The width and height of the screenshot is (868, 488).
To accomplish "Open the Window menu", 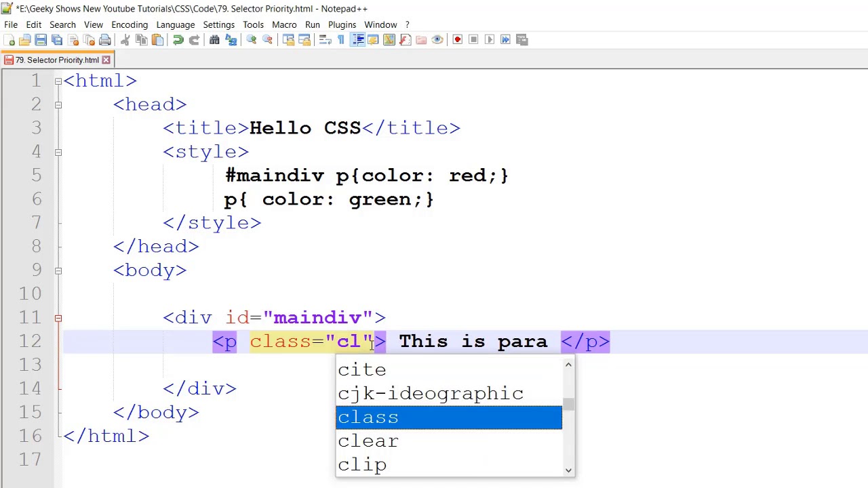I will [380, 25].
